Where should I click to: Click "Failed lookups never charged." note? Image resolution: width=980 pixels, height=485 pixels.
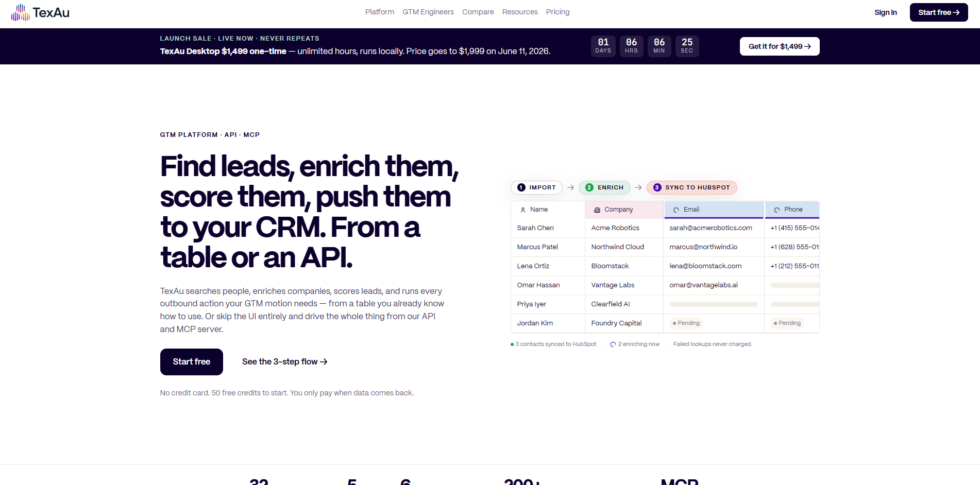(713, 344)
